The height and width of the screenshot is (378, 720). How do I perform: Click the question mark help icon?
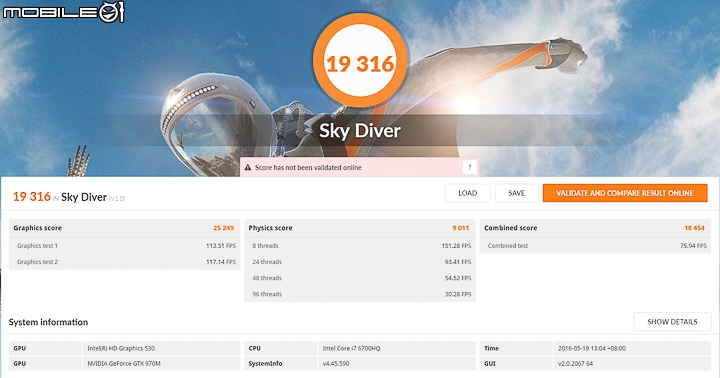(469, 168)
